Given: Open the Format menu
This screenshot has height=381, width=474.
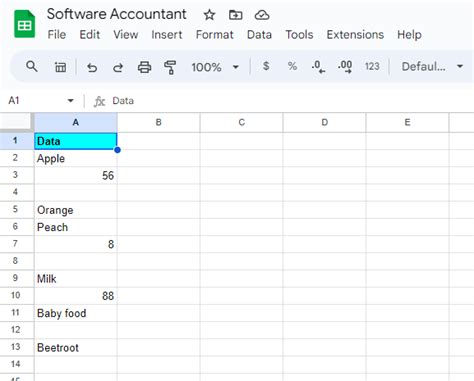Looking at the screenshot, I should (x=215, y=35).
